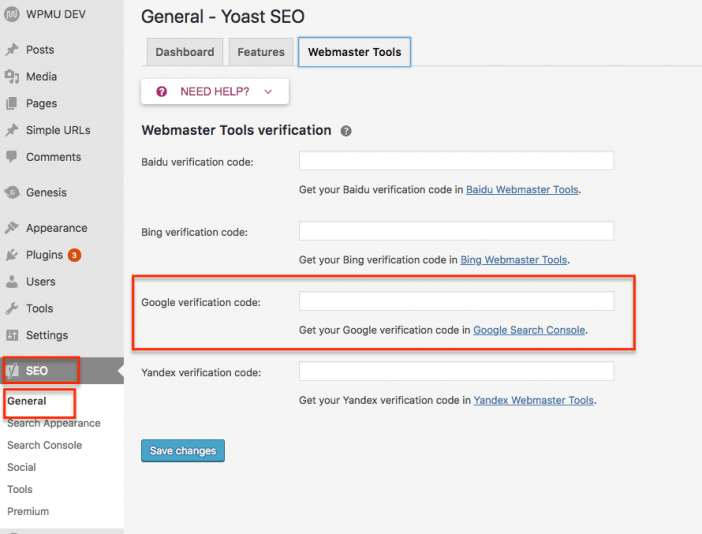Switch to the Dashboard tab
The height and width of the screenshot is (534, 702).
[x=184, y=52]
